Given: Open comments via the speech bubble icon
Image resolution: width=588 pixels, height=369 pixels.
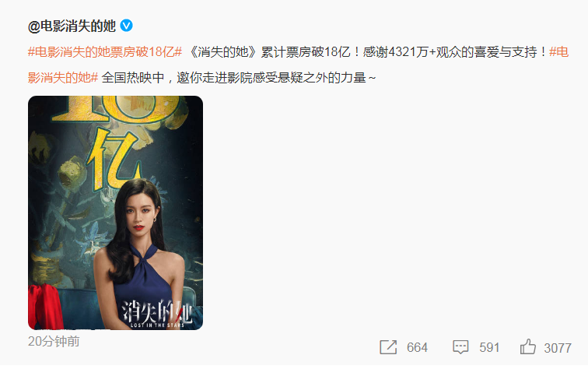Looking at the screenshot, I should coord(460,347).
